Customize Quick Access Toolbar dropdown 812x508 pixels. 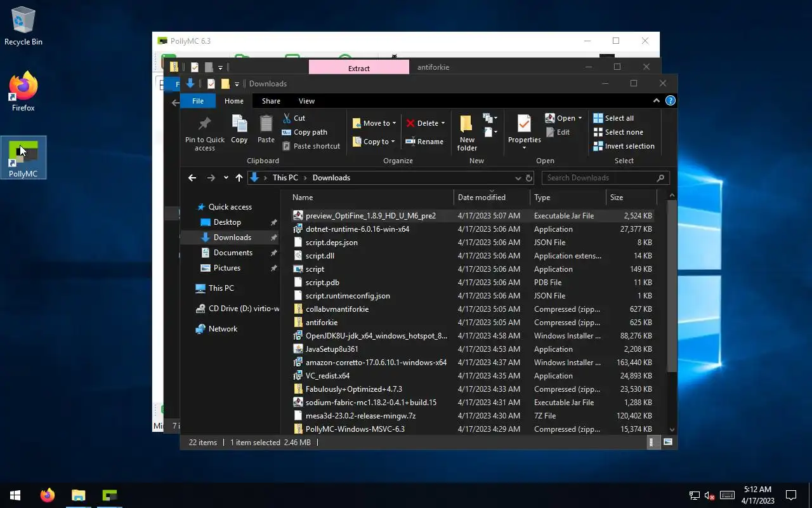[x=237, y=84]
